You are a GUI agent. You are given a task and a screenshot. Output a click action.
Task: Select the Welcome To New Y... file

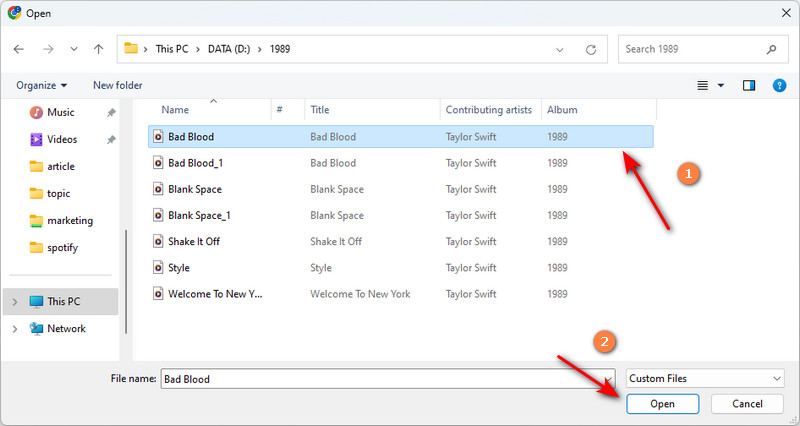(401, 294)
